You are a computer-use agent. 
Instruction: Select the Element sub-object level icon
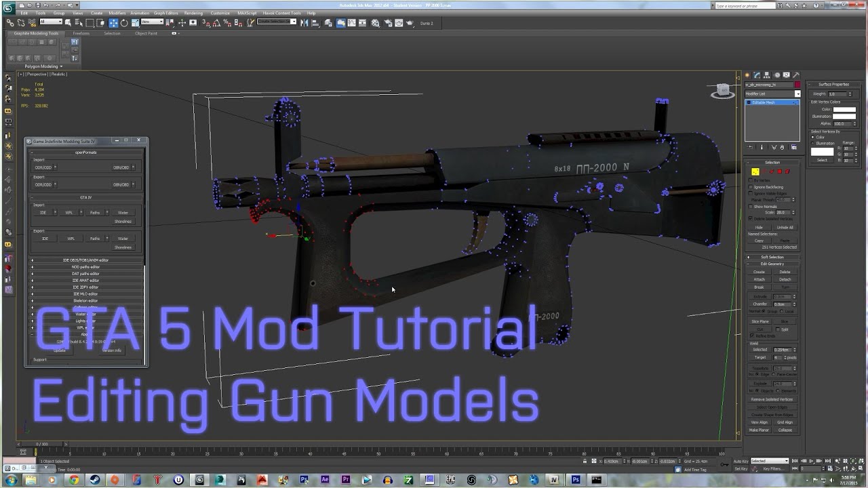pos(787,171)
